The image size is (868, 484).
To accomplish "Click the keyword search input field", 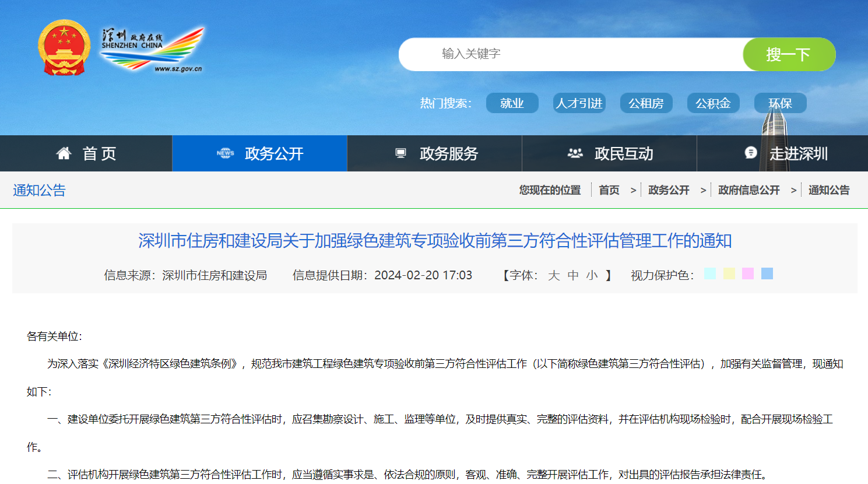I will [571, 54].
